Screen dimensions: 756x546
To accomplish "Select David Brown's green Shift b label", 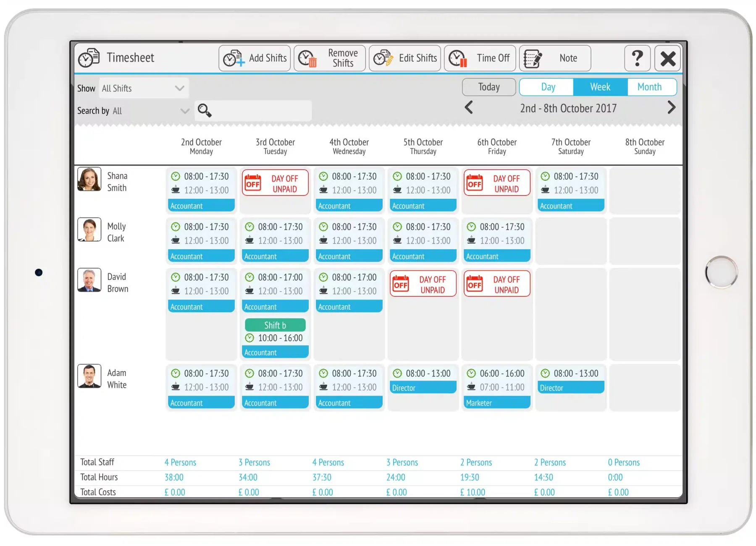I will coord(275,325).
